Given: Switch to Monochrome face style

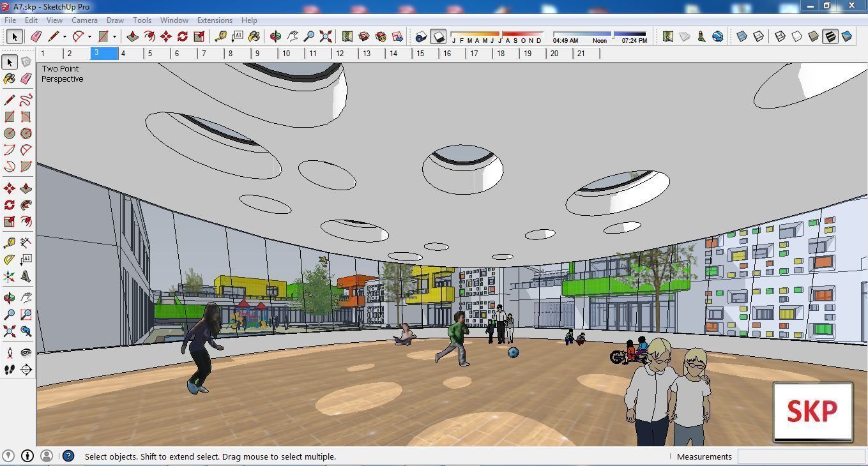Looking at the screenshot, I should click(x=847, y=36).
